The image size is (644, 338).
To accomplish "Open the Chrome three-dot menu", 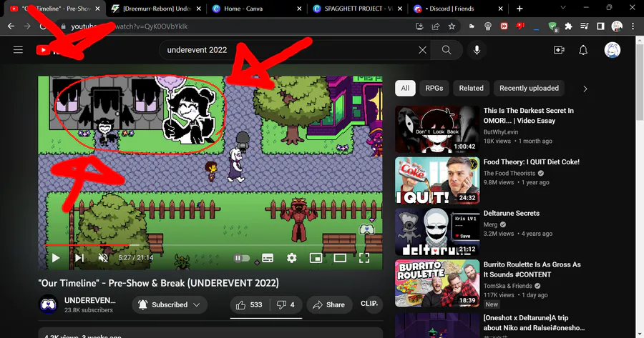I will tap(633, 26).
